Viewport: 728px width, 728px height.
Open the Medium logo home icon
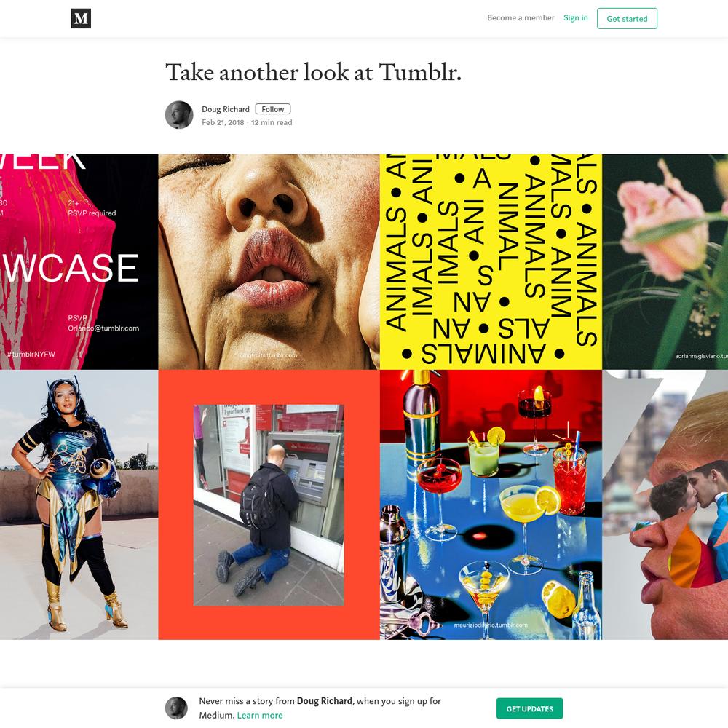(x=81, y=19)
